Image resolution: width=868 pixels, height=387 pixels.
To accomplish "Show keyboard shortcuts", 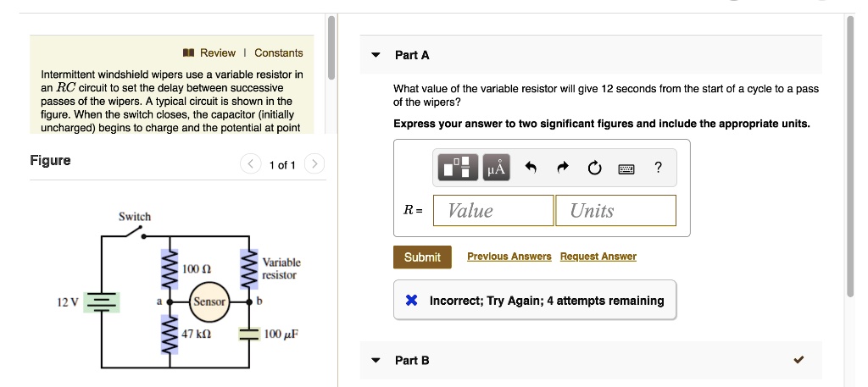I will 626,168.
